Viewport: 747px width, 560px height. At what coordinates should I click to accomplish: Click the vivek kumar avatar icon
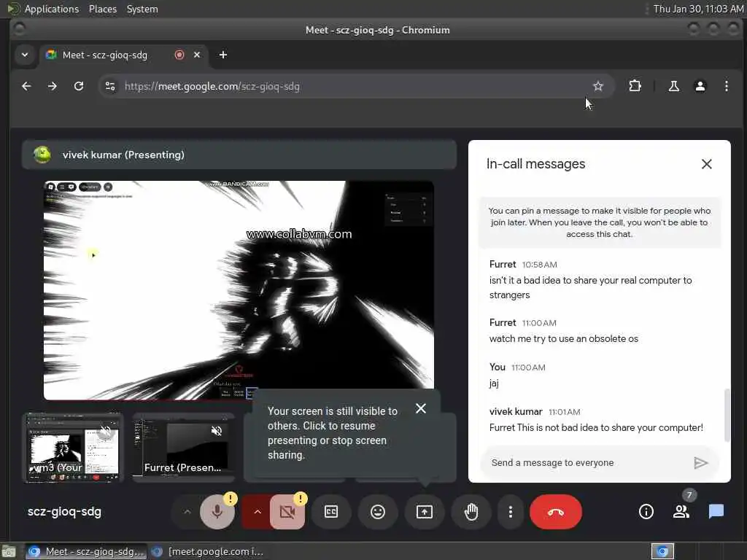pyautogui.click(x=42, y=155)
